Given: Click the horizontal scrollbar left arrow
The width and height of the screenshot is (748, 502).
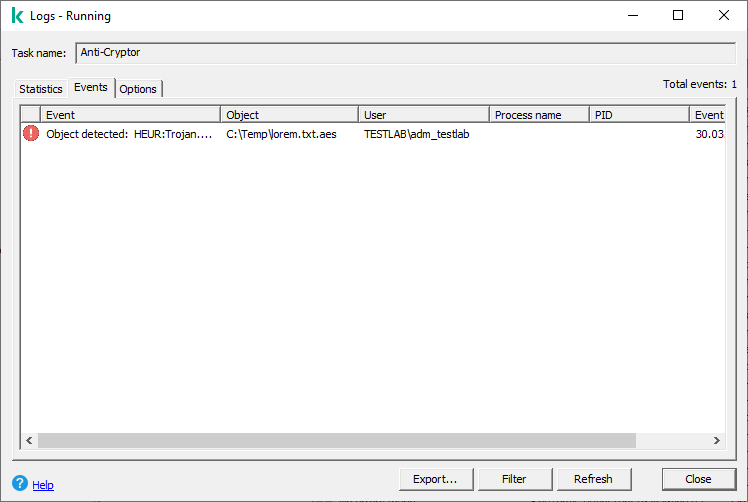Looking at the screenshot, I should coord(29,440).
